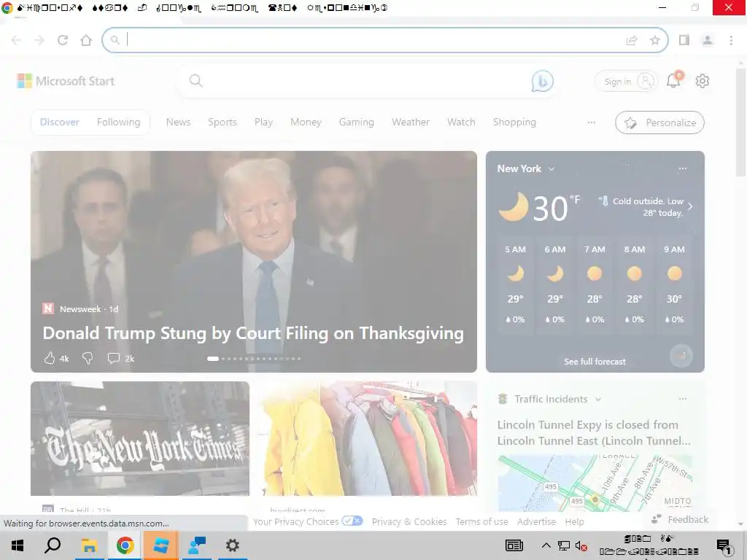This screenshot has width=747, height=560.
Task: Open the Watch tab
Action: (461, 122)
